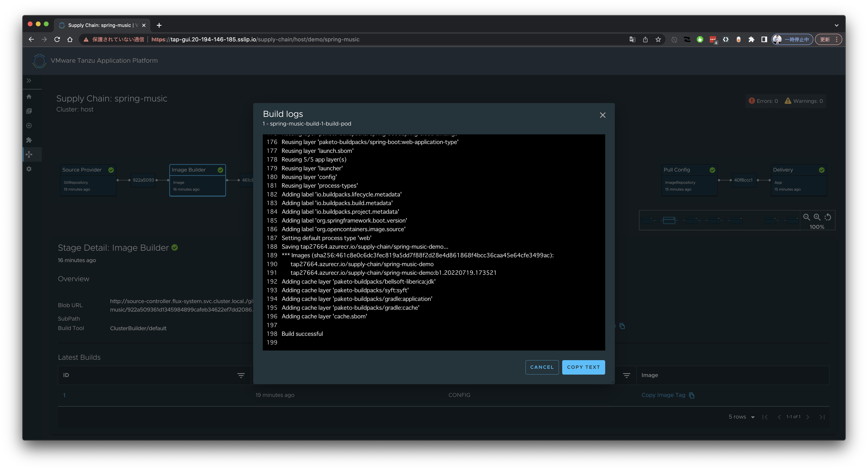Open the translate page icon
This screenshot has width=868, height=470.
pos(632,39)
